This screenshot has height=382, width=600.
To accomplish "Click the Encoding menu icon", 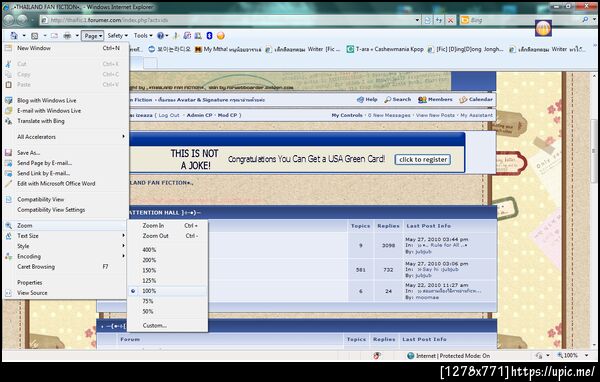I will [8, 256].
